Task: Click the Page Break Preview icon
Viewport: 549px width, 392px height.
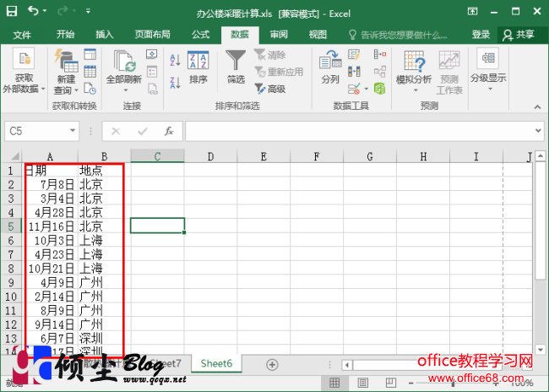Action: [390, 383]
